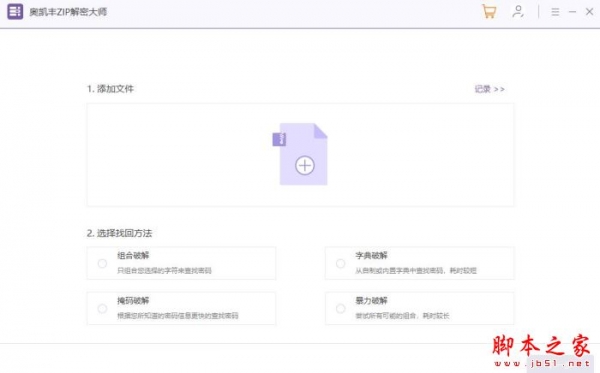Image resolution: width=600 pixels, height=373 pixels.
Task: Open the 记录 >> history link
Action: [489, 89]
